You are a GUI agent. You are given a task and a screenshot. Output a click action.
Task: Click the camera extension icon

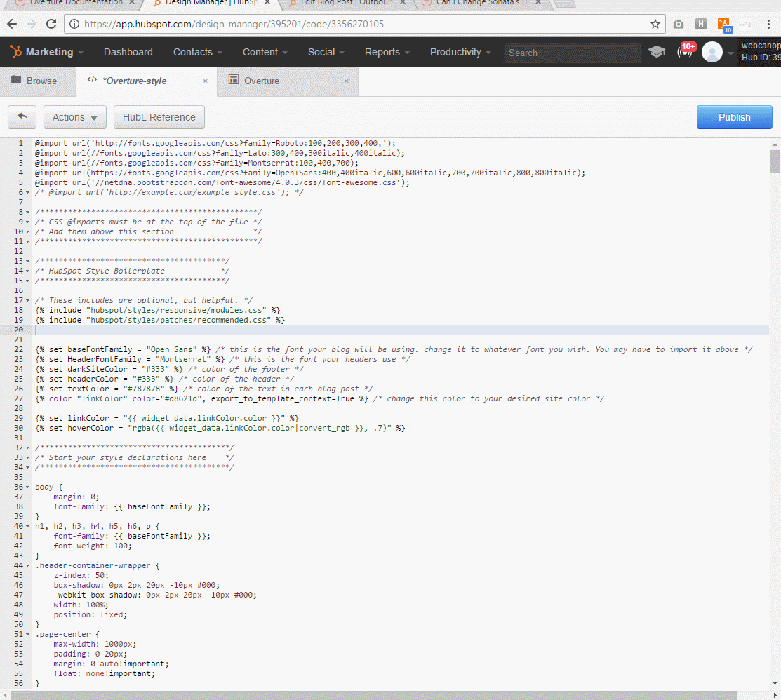tap(679, 24)
